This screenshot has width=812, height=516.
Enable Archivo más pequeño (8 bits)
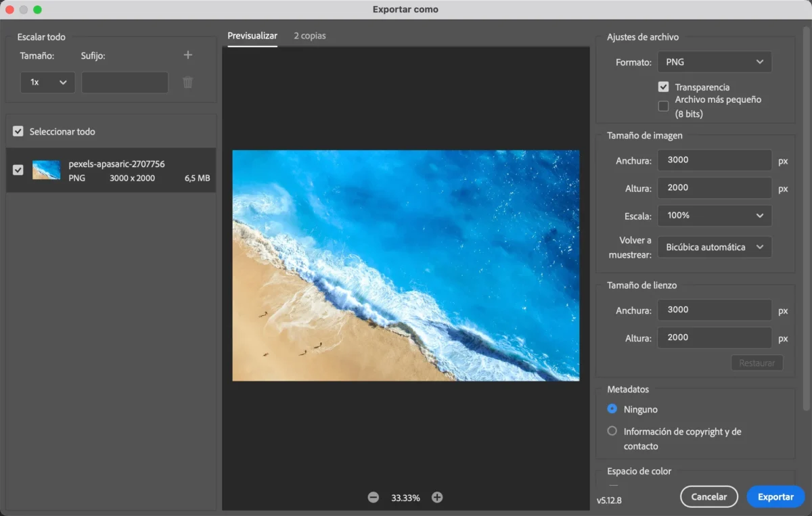click(x=664, y=106)
